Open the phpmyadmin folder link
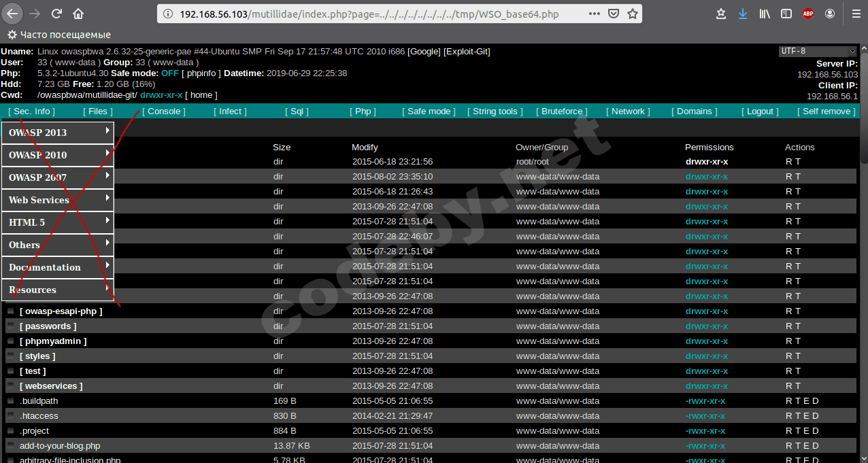The image size is (868, 463). pyautogui.click(x=53, y=341)
